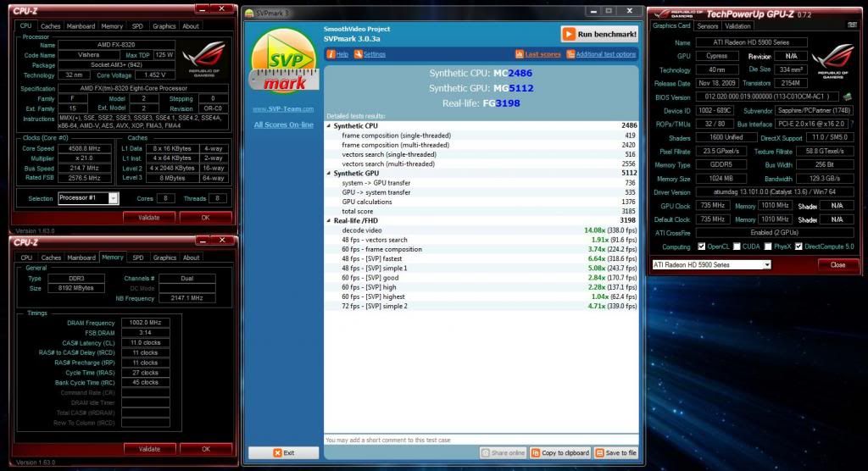Click Copy to clipboard button
The width and height of the screenshot is (868, 471).
click(x=560, y=453)
